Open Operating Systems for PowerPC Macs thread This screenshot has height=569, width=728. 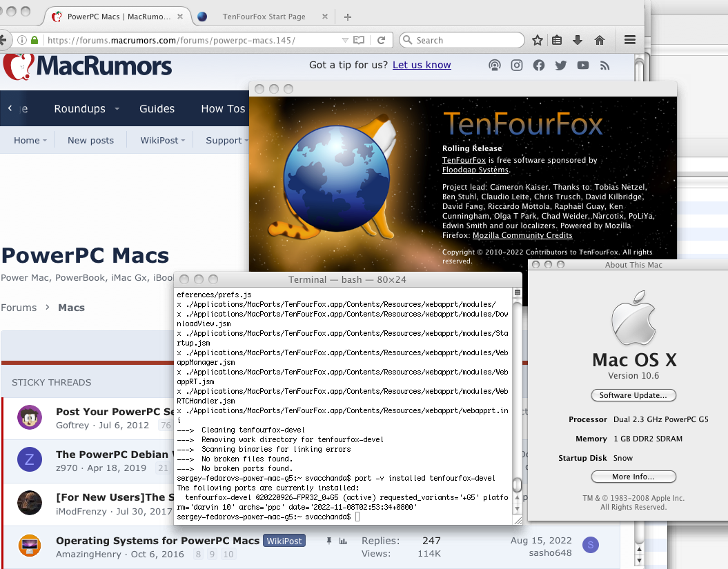coord(157,541)
